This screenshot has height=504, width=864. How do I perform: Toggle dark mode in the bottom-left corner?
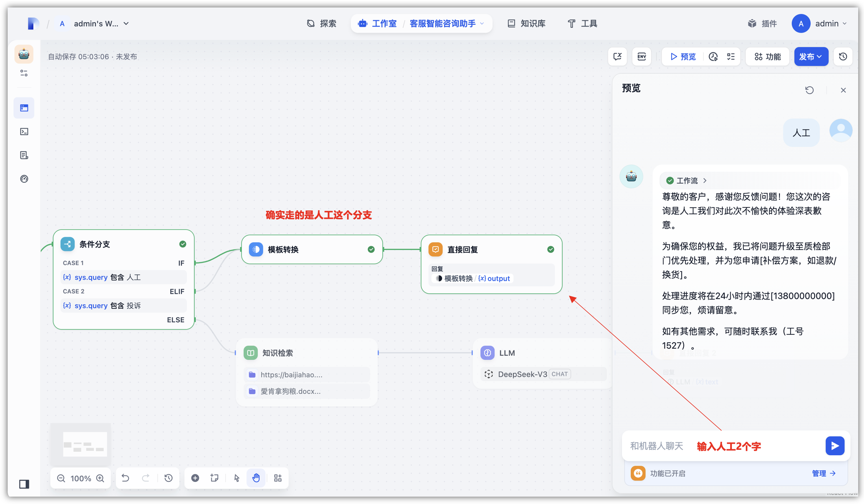coord(23,484)
